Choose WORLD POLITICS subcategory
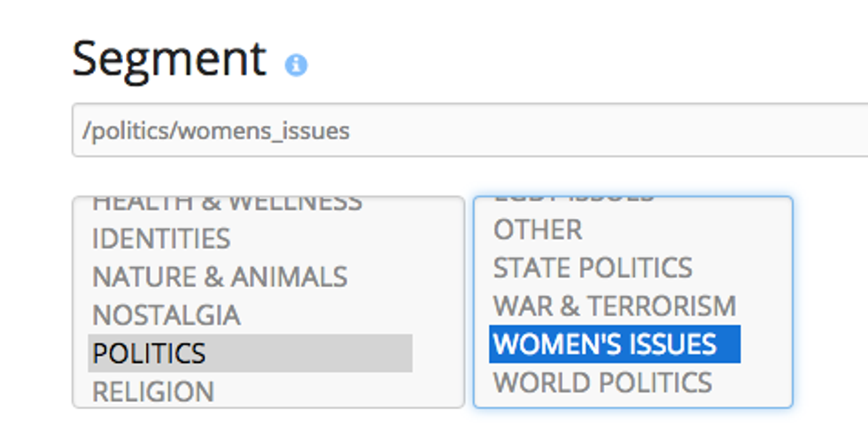868x441 pixels. [602, 383]
